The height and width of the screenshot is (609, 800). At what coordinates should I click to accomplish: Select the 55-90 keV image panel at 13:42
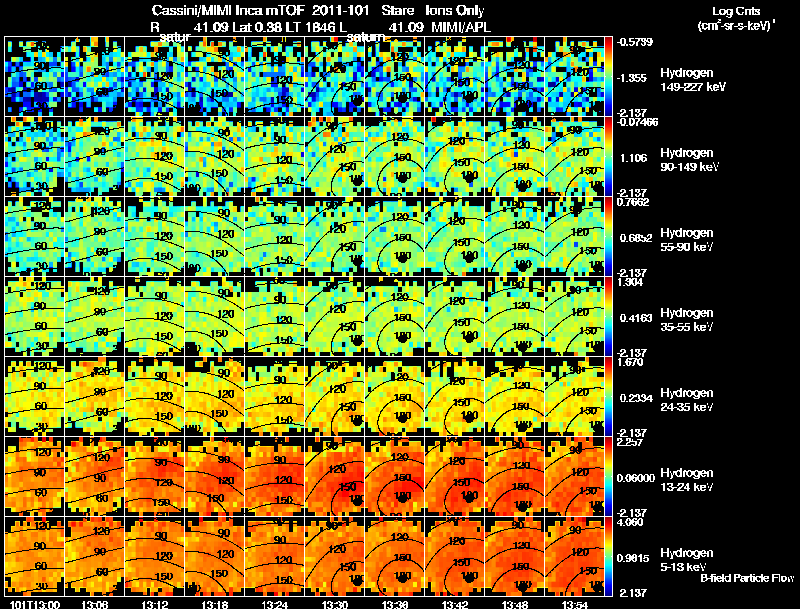tap(455, 236)
